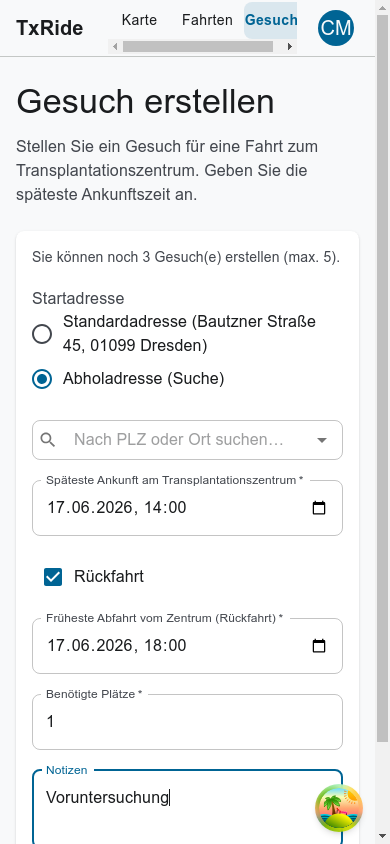Click the palm island floating icon

(339, 808)
